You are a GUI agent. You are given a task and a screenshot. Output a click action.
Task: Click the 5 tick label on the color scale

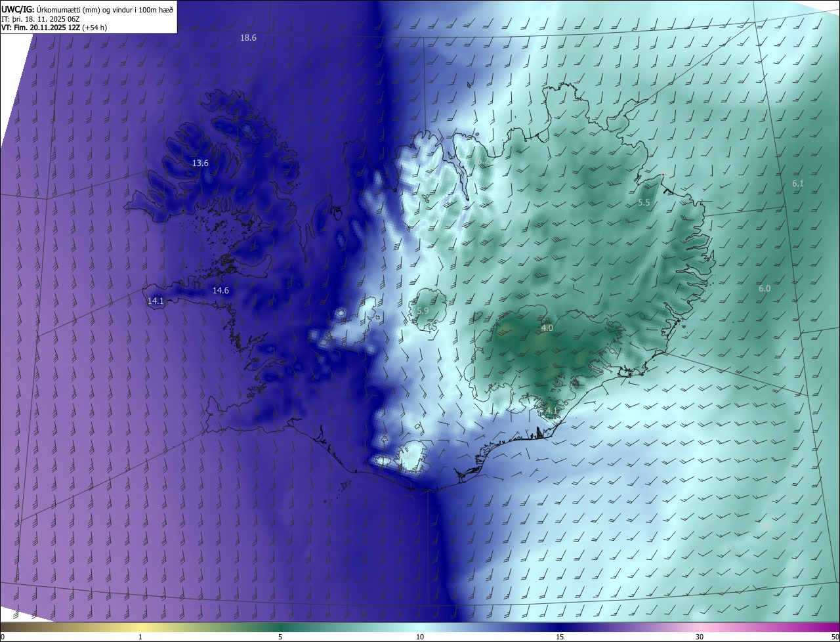tap(280, 637)
